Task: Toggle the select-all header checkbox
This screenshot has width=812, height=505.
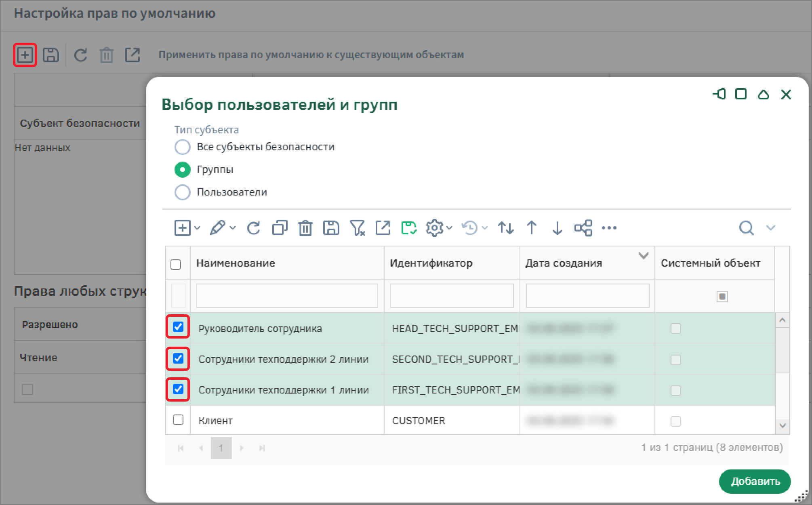Action: pyautogui.click(x=176, y=265)
